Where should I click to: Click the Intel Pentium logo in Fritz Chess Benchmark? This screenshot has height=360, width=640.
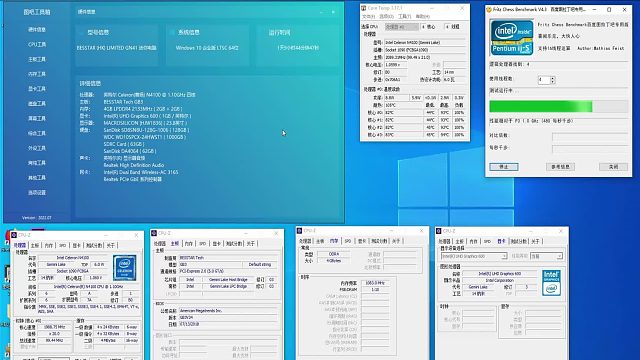pyautogui.click(x=512, y=38)
